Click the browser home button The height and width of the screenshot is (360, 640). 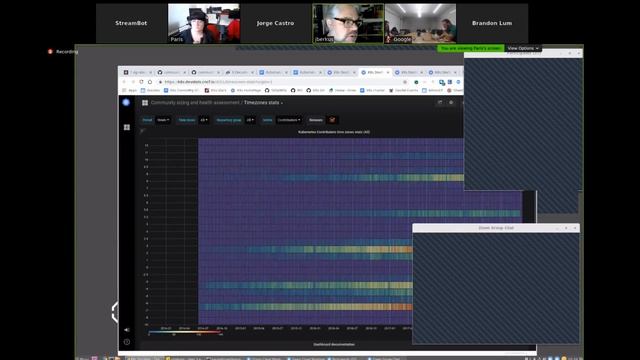pyautogui.click(x=150, y=82)
